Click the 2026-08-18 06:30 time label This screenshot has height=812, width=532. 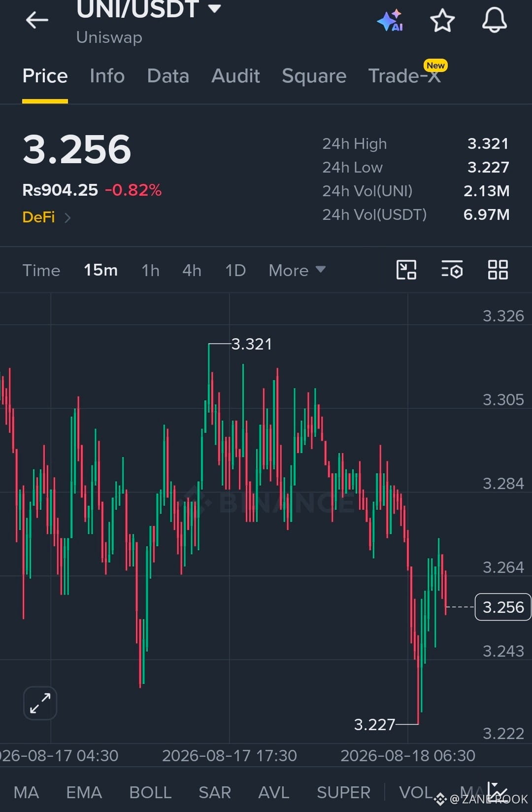coord(408,755)
